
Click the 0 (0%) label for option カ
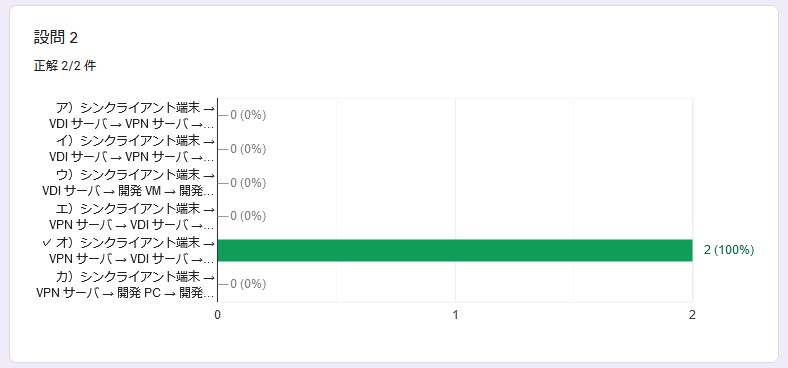coord(248,285)
